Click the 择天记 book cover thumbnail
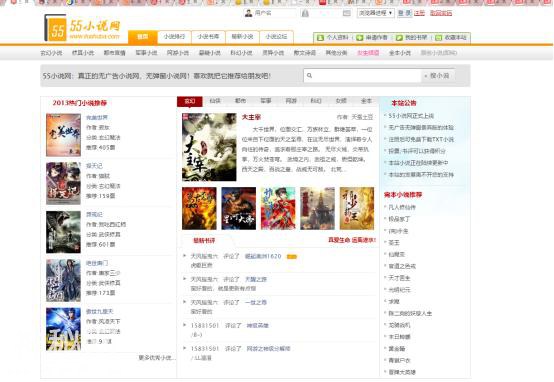This screenshot has height=382, width=554. (63, 183)
